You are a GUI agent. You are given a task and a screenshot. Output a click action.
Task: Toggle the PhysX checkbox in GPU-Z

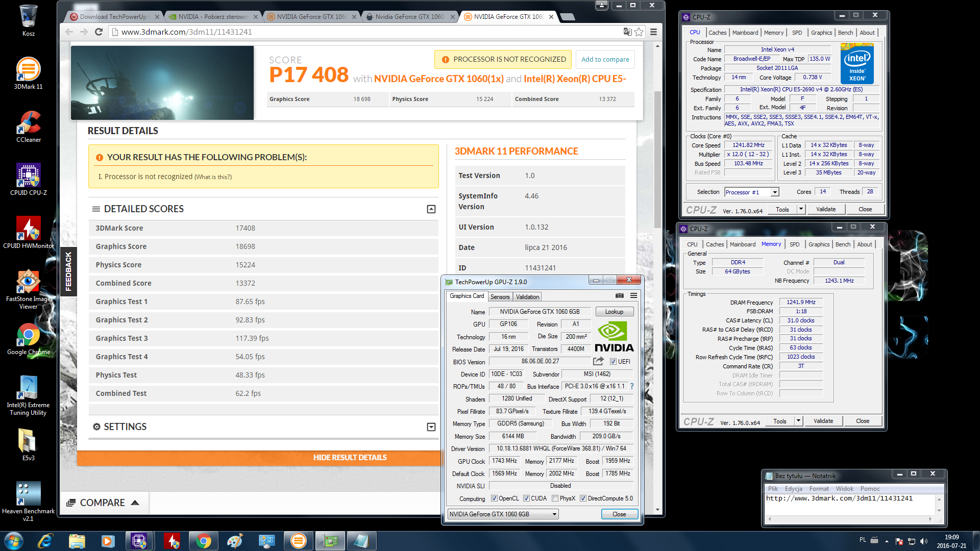555,498
